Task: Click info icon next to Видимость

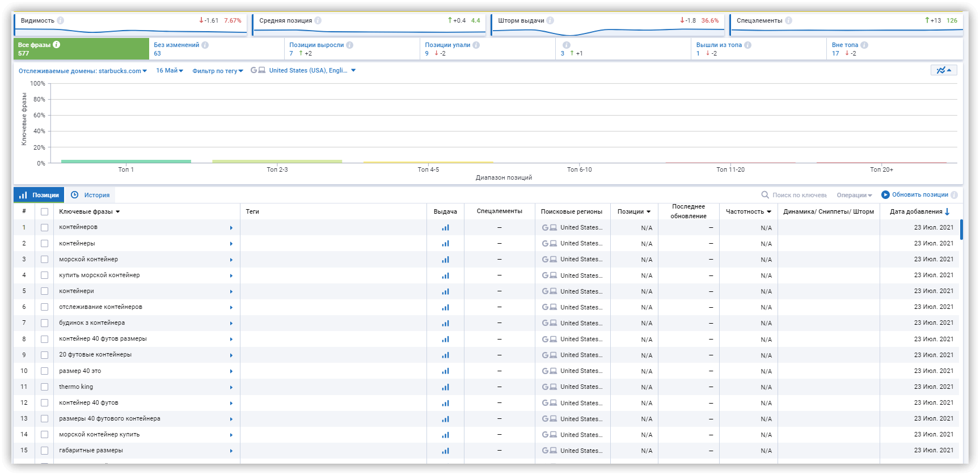Action: click(61, 20)
